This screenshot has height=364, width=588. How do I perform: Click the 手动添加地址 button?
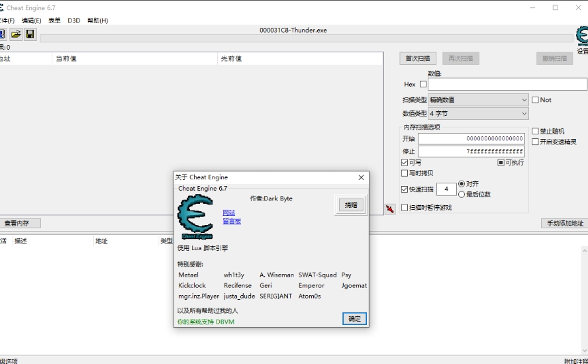pyautogui.click(x=565, y=223)
